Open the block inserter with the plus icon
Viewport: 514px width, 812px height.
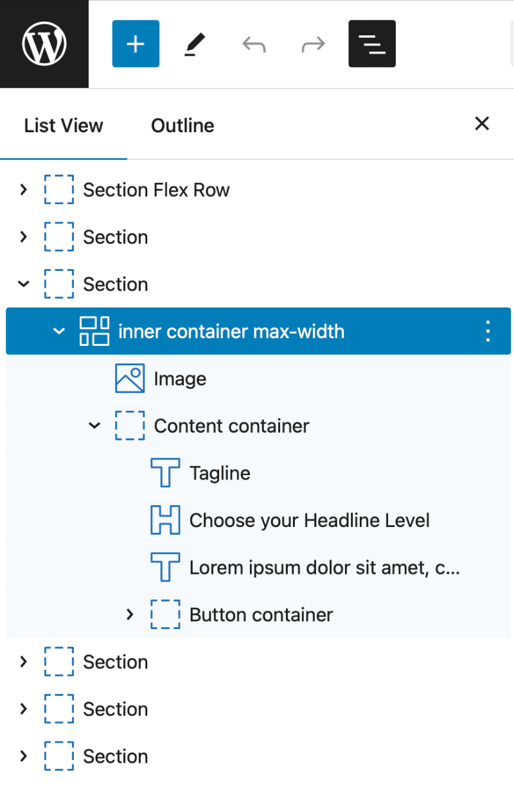(x=135, y=44)
